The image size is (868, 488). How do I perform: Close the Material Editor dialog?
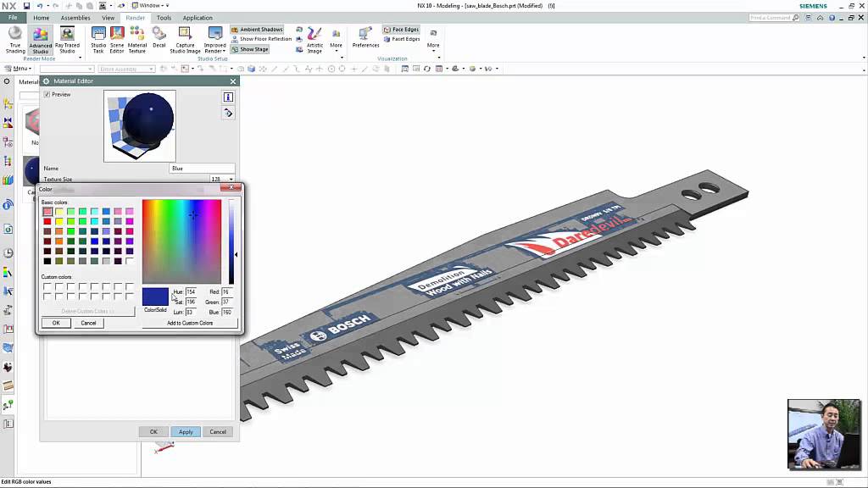(x=233, y=81)
